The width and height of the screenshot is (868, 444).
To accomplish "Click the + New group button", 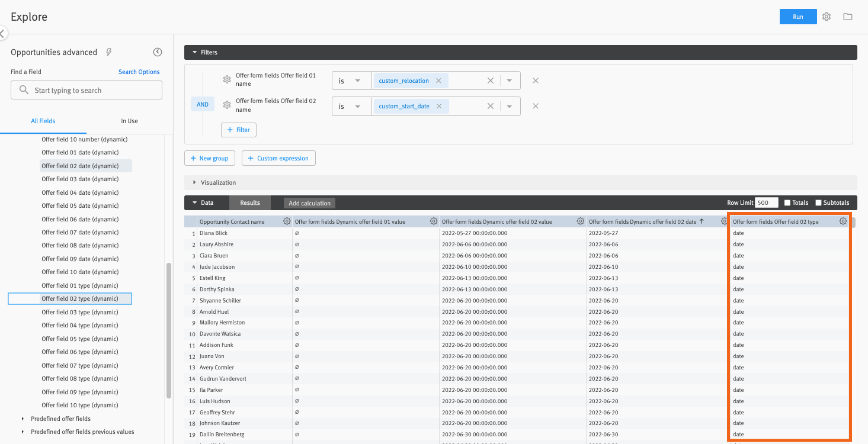I will (x=210, y=158).
